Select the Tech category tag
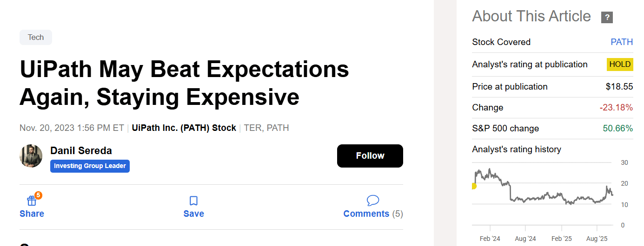The image size is (644, 246). (36, 38)
